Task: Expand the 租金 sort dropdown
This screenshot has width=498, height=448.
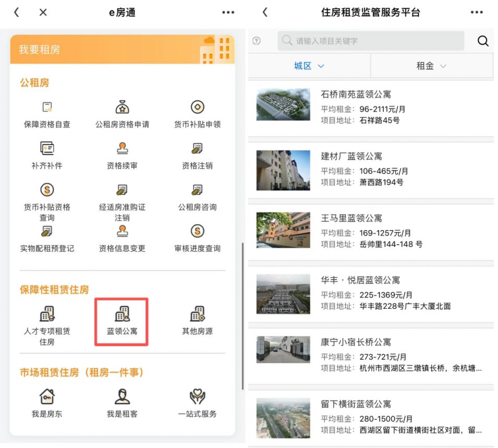Action: click(x=431, y=66)
